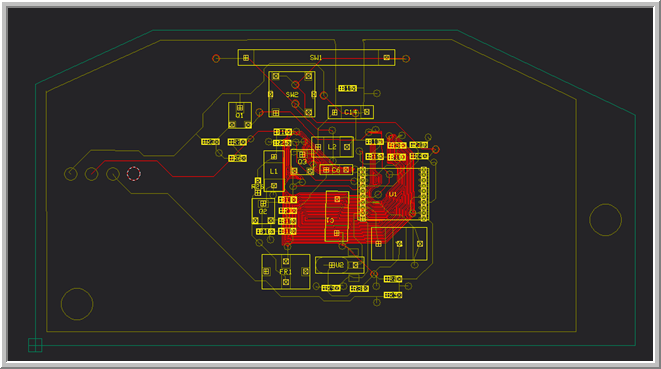Click the bottom-left mounting hole circle
The width and height of the screenshot is (661, 369).
(77, 304)
